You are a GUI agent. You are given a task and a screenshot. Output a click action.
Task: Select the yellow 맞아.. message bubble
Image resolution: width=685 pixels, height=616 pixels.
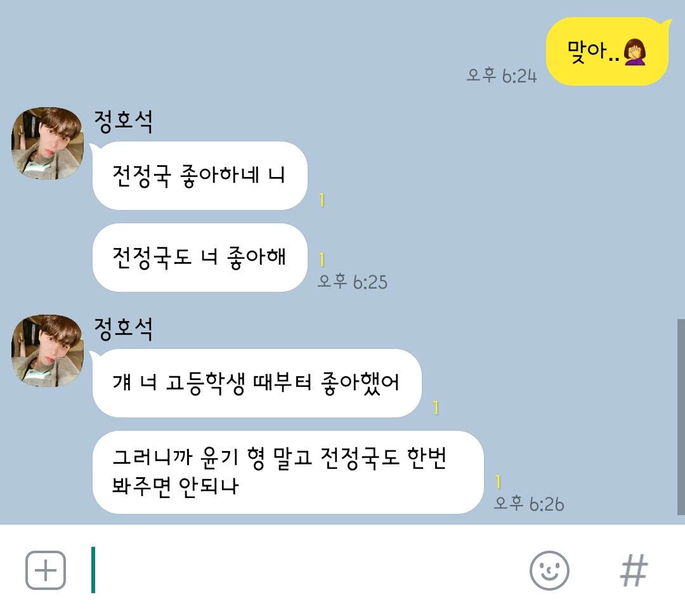[x=608, y=51]
